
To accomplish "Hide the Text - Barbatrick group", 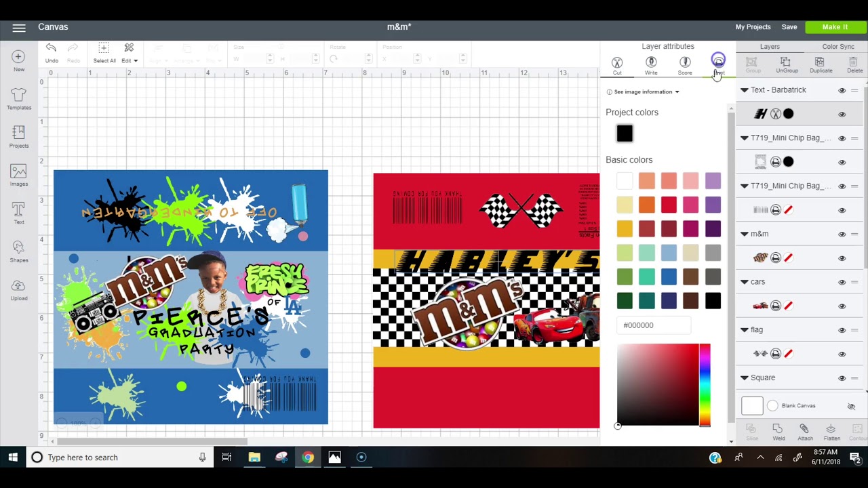I will coord(842,90).
